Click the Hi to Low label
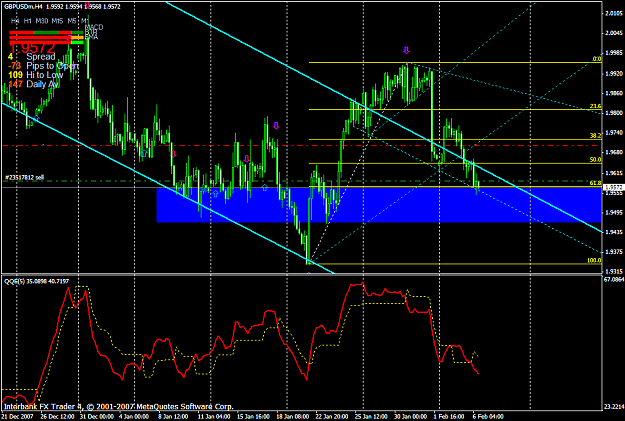This screenshot has height=421, width=625. point(45,75)
